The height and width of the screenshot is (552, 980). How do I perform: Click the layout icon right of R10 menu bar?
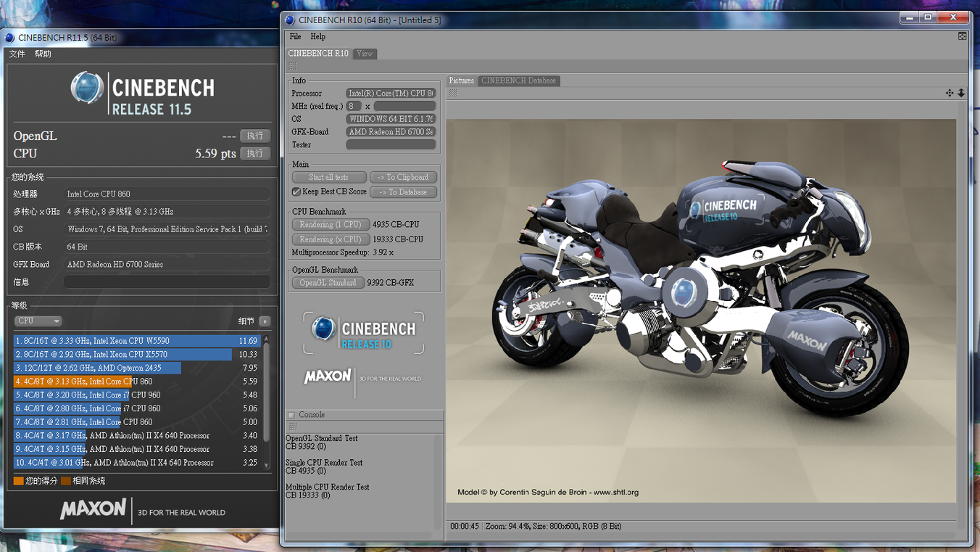click(962, 36)
